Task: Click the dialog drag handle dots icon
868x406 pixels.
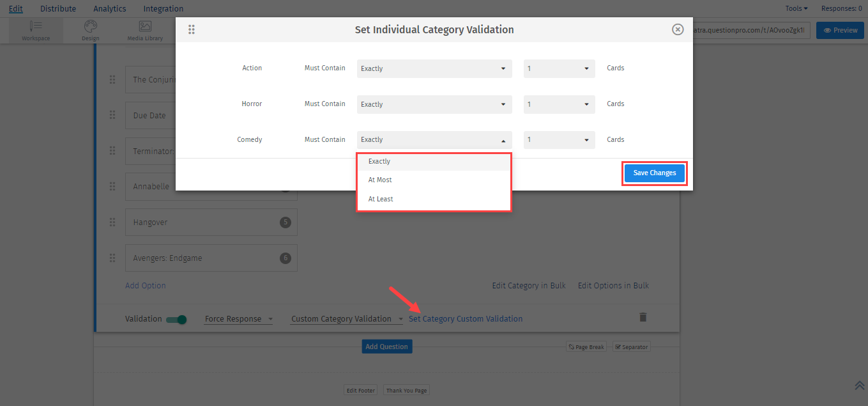Action: click(x=192, y=29)
